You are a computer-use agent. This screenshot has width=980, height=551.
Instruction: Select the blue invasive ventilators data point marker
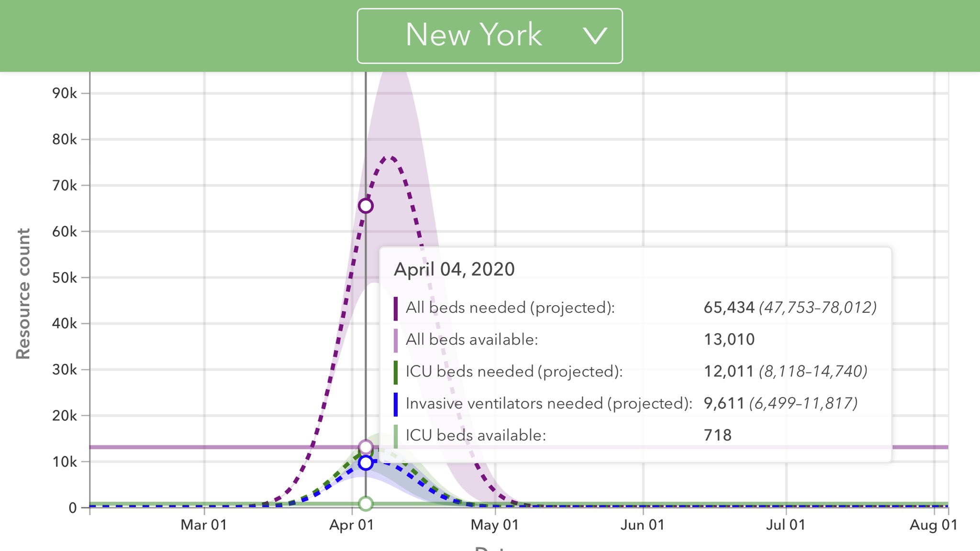[366, 463]
